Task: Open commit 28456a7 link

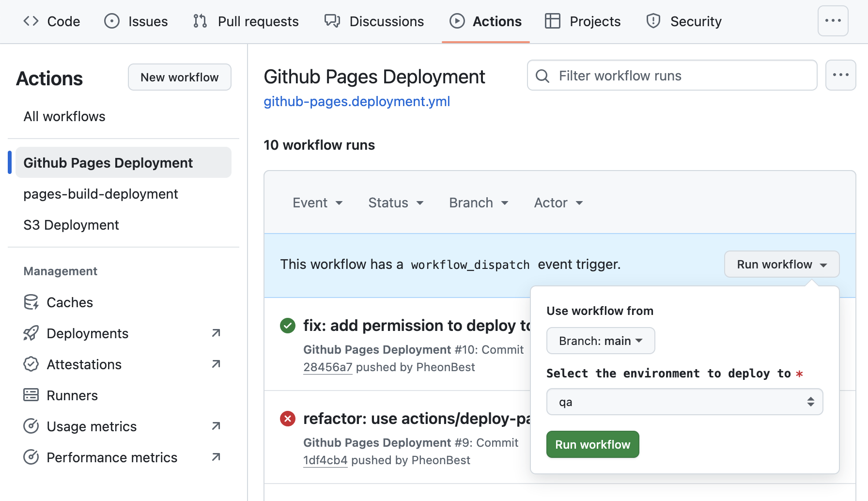Action: (x=327, y=367)
